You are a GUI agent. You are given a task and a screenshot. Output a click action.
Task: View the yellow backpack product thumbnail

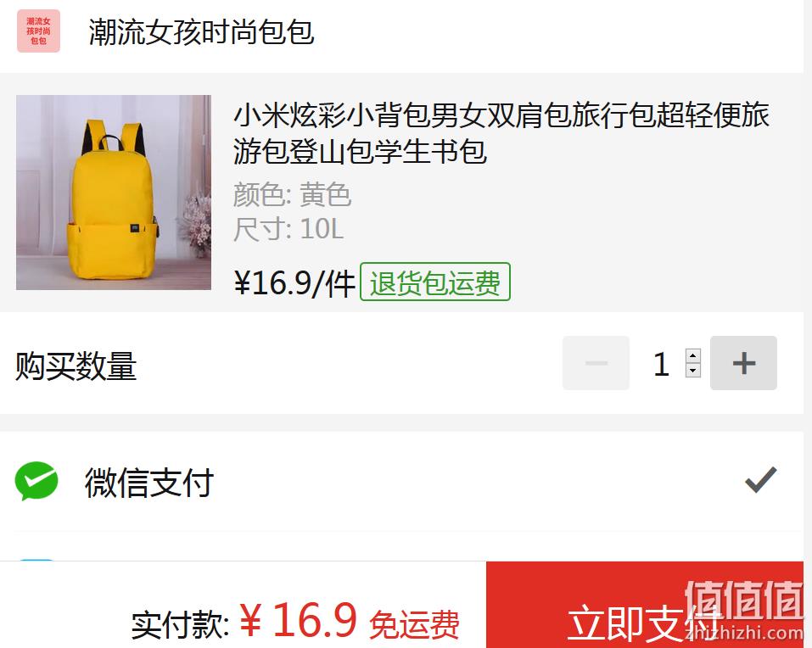tap(114, 193)
